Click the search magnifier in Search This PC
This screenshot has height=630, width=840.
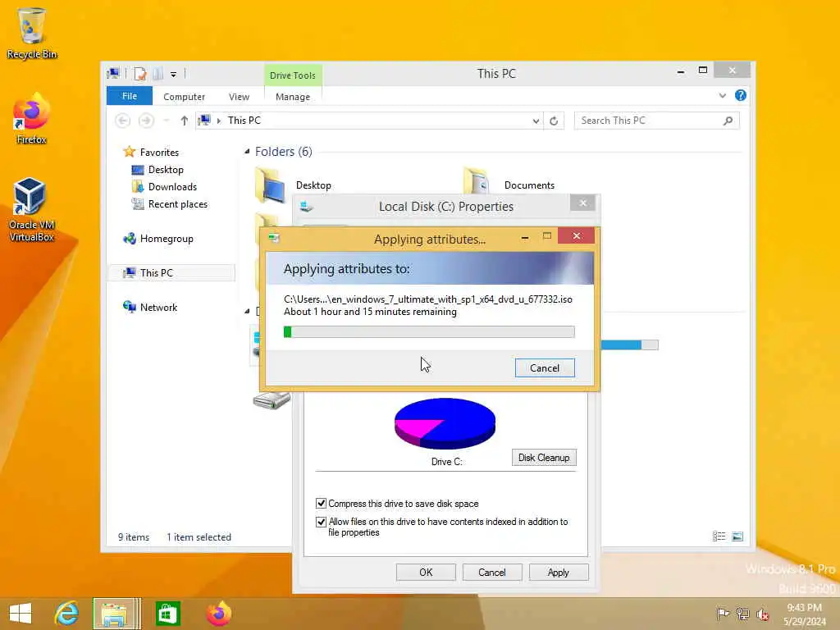(728, 121)
